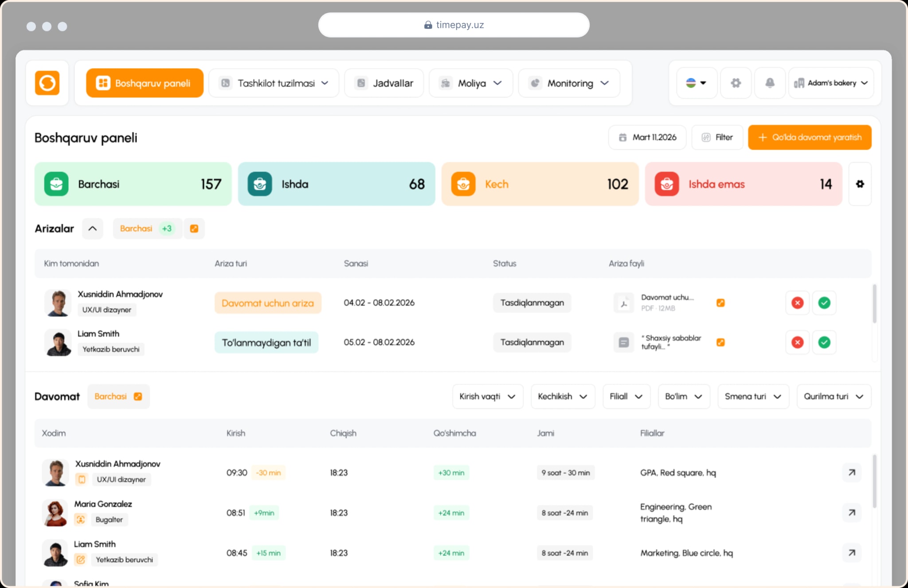
Task: Open the Kechikish dropdown
Action: click(563, 397)
